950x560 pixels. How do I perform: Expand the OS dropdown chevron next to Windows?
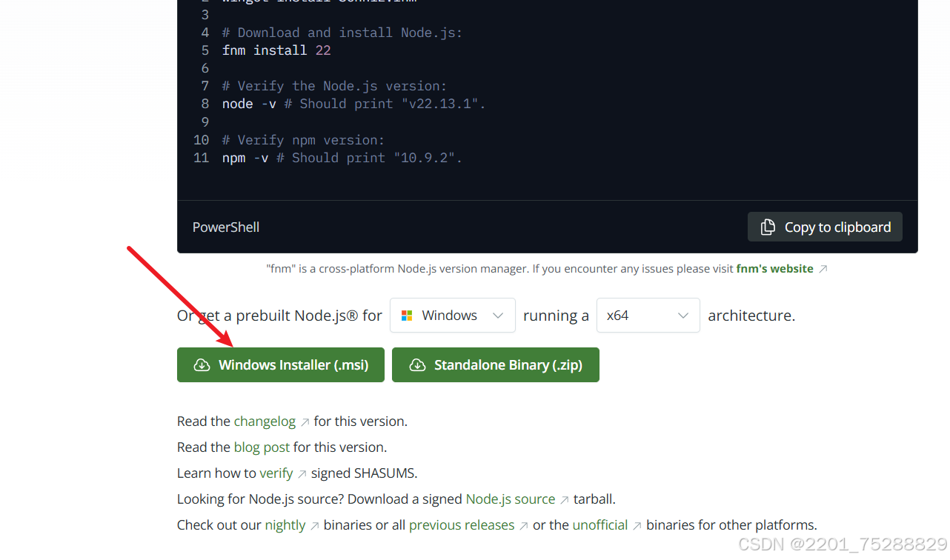pos(499,316)
